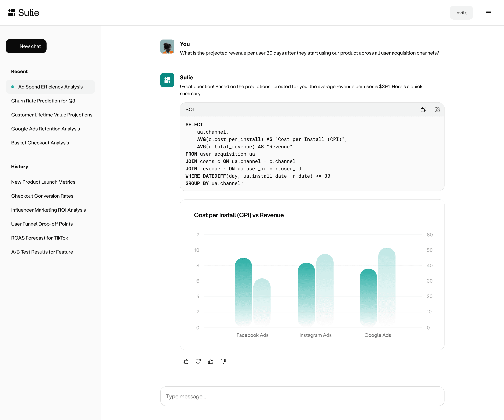Open Ad Spend Efficiency Analysis chat
This screenshot has height=420, width=504.
click(x=50, y=87)
